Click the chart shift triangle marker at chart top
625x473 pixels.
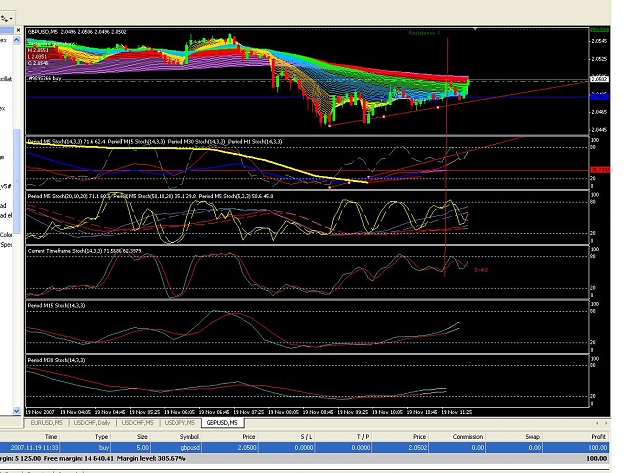pos(475,29)
